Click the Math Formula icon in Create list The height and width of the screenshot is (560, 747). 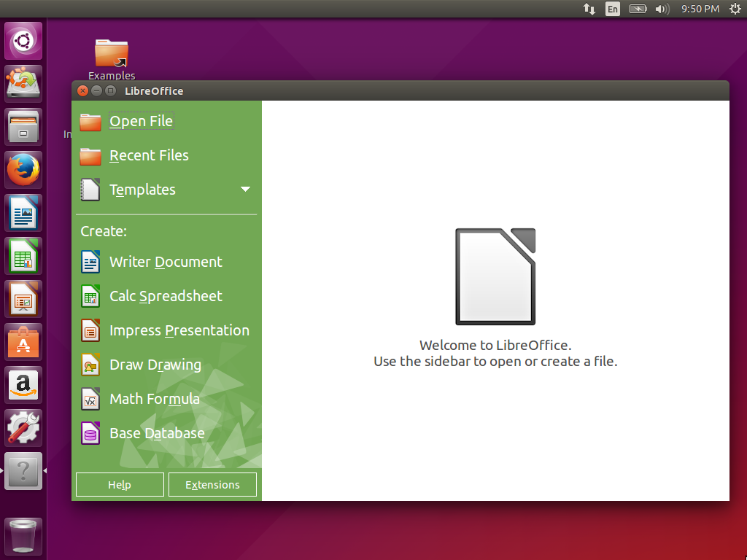[x=90, y=399]
